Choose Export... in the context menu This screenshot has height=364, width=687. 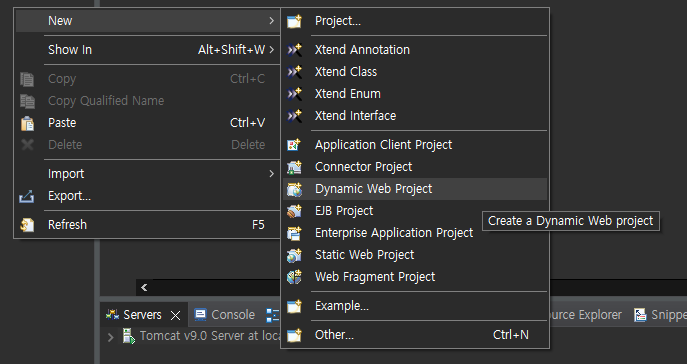[147, 196]
